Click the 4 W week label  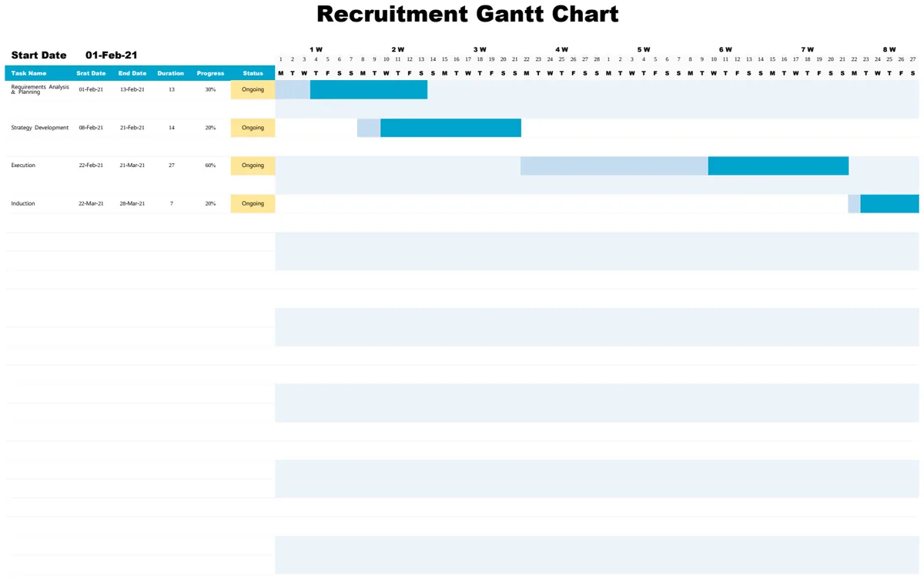coord(561,49)
